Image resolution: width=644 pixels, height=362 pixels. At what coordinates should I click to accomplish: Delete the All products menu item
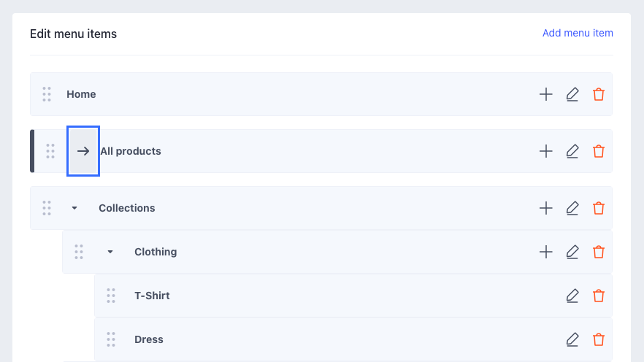(x=599, y=151)
